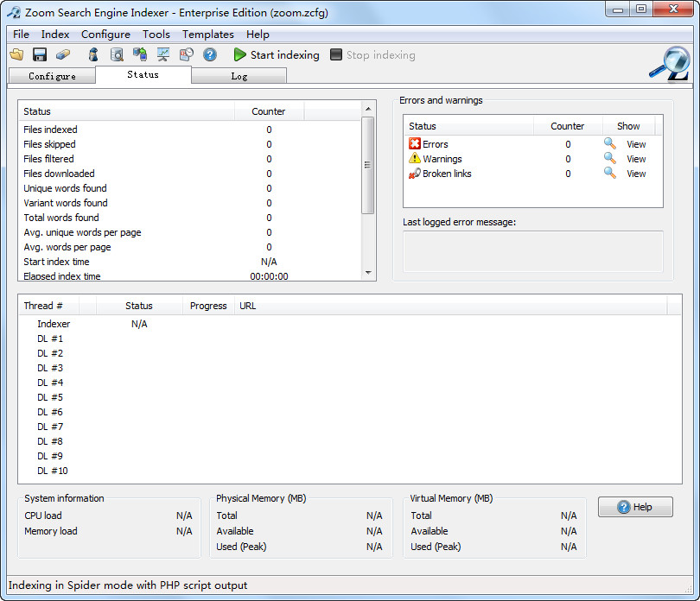The height and width of the screenshot is (601, 700).
Task: Open the Help button near Virtual Memory panel
Action: tap(635, 507)
